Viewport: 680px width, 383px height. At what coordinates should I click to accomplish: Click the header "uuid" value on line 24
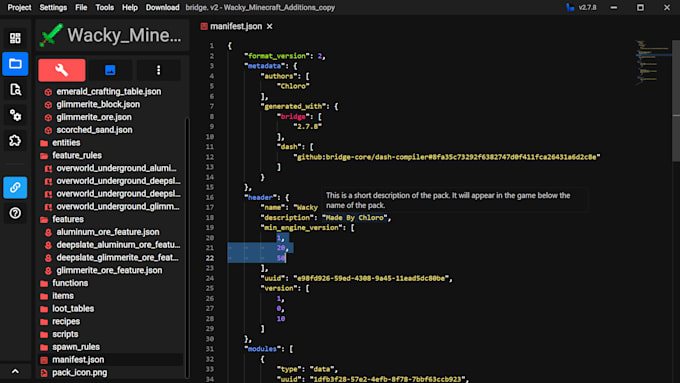[x=371, y=278]
